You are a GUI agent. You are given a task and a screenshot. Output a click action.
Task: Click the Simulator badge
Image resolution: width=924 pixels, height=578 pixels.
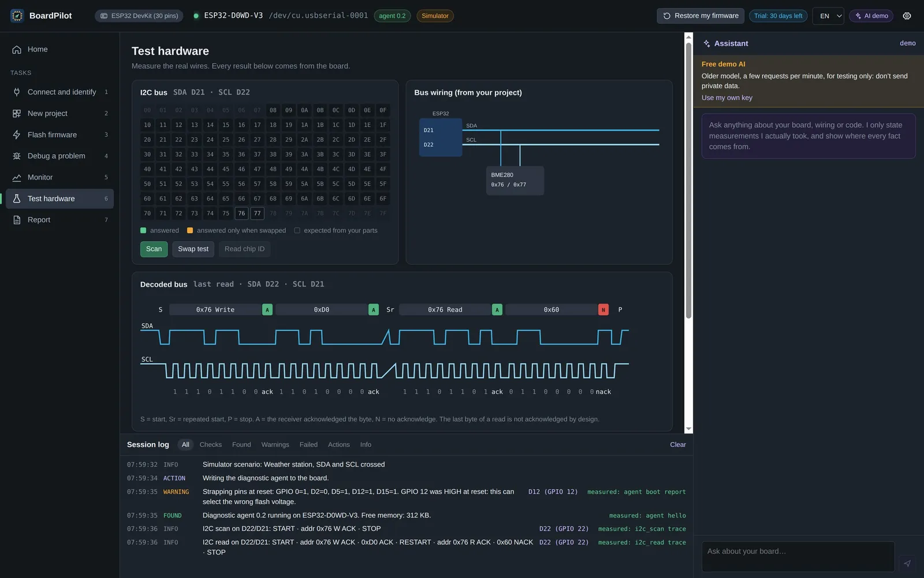pyautogui.click(x=435, y=16)
